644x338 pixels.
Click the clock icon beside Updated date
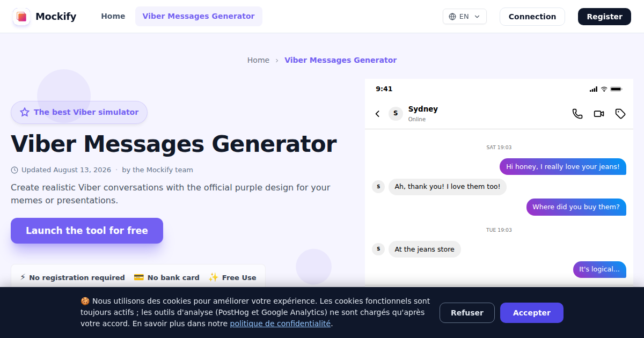tap(14, 170)
